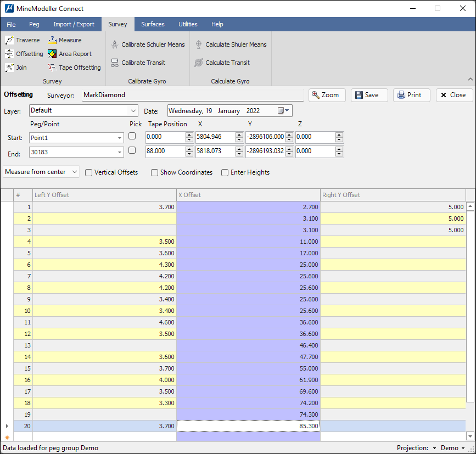Screen dimensions: 476x454
Task: Launch the Tape Offsetting tool
Action: tap(52, 68)
